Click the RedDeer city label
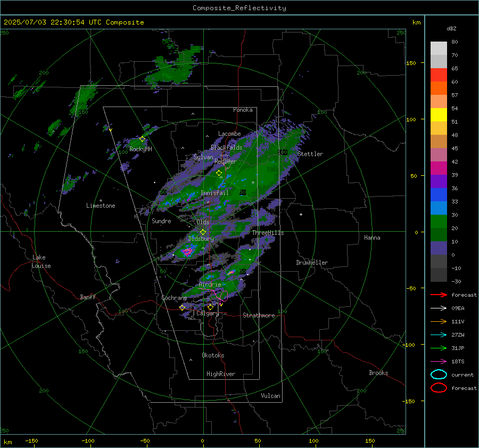Image resolution: width=479 pixels, height=448 pixels. pyautogui.click(x=226, y=161)
